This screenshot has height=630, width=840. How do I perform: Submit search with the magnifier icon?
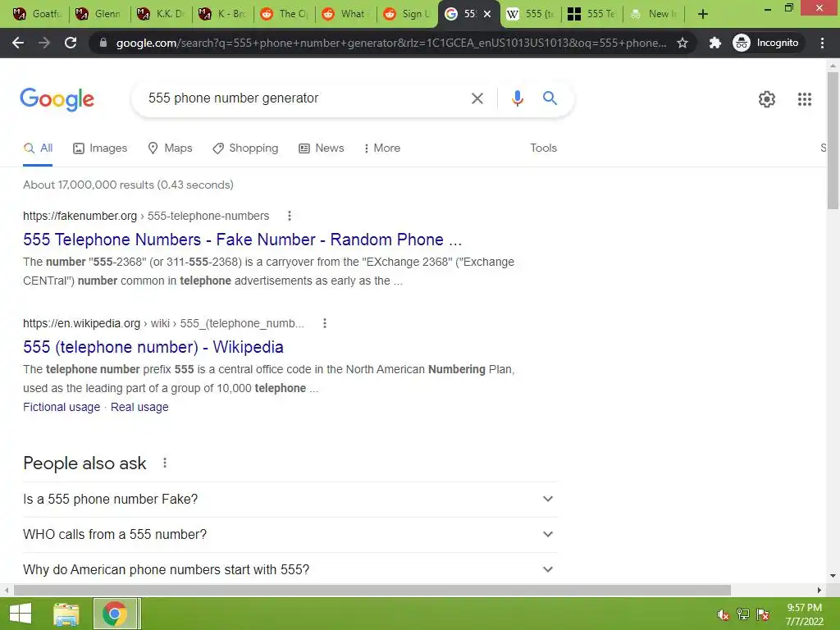pyautogui.click(x=550, y=98)
